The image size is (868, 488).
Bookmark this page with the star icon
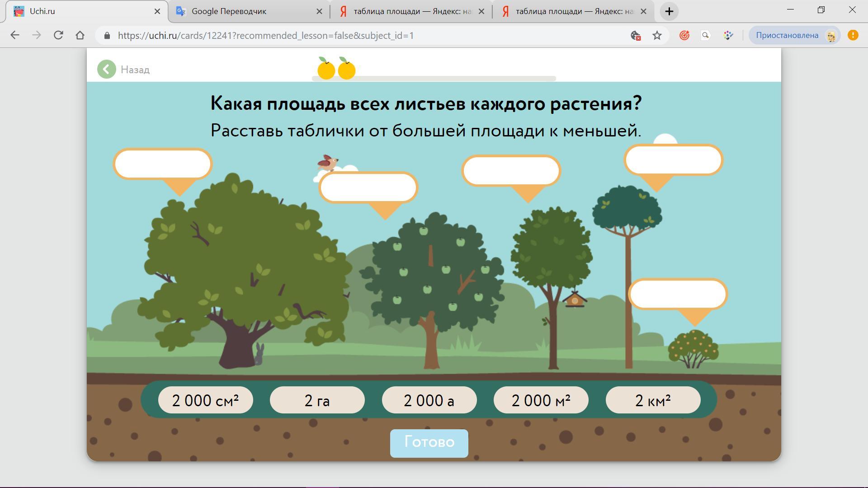pos(657,35)
